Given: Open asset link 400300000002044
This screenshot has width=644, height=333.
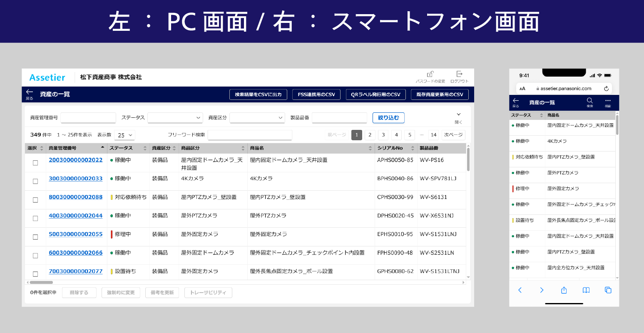Looking at the screenshot, I should click(x=76, y=216).
